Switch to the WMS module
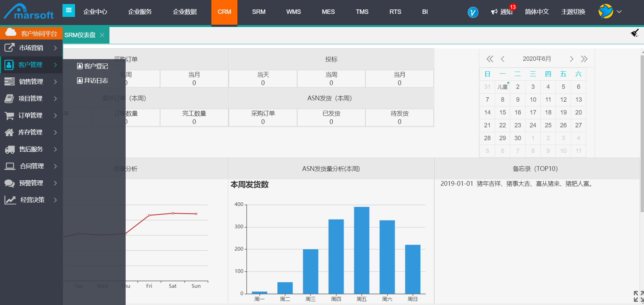644x305 pixels. pos(293,12)
